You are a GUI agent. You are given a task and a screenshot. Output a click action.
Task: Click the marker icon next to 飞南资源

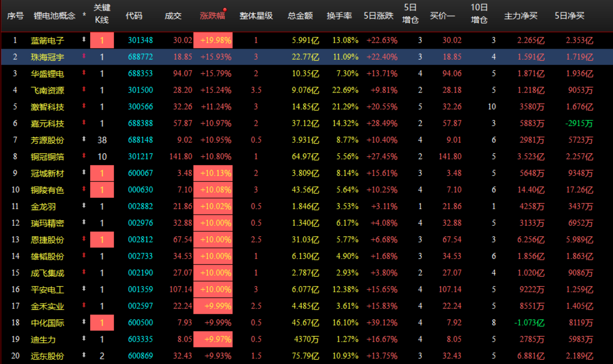(84, 90)
